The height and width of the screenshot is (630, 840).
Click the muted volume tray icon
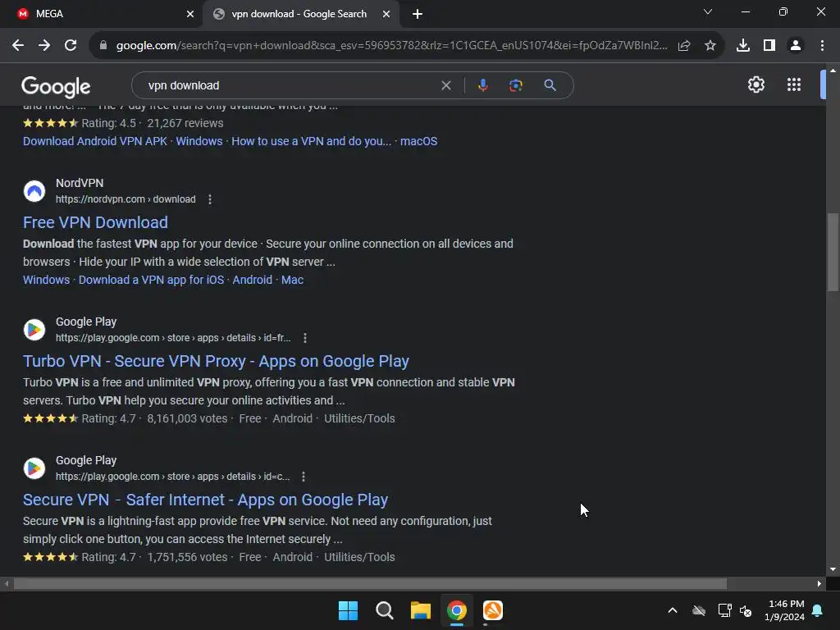point(746,610)
